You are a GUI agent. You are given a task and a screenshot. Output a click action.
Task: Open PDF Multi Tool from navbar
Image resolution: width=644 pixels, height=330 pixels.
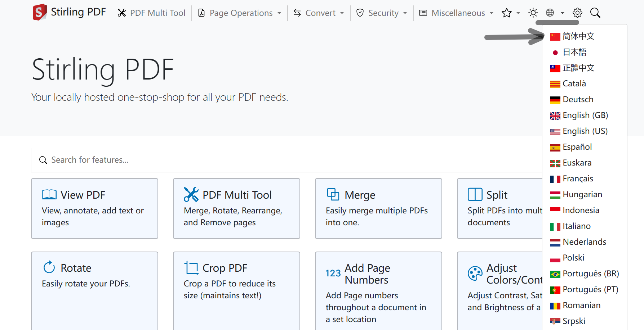[151, 13]
